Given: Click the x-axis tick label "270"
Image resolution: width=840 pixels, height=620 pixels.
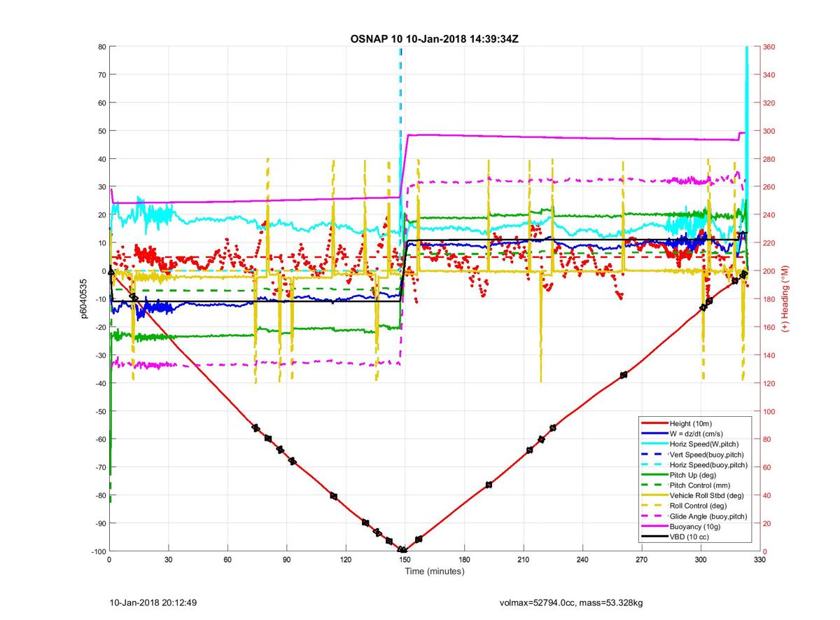Looking at the screenshot, I should point(641,560).
